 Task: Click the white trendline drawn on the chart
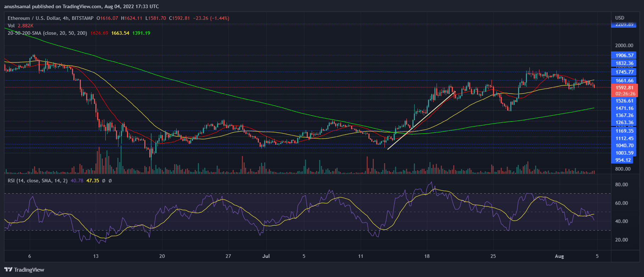421,121
